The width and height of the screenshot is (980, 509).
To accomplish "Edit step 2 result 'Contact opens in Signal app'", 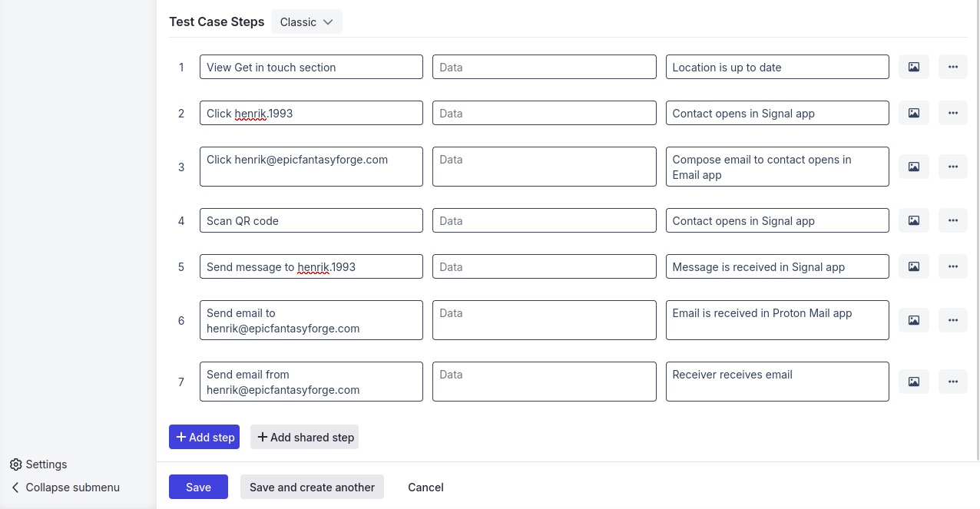I will [x=777, y=113].
